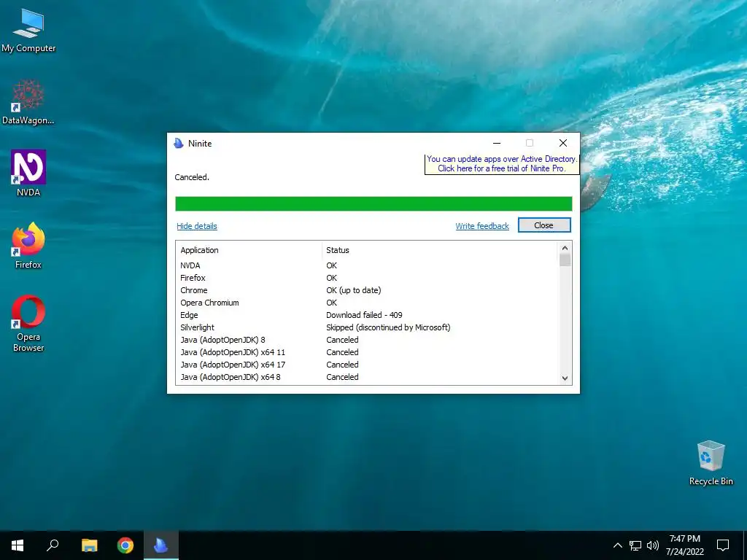747x560 pixels.
Task: Click the 'Canceled.' status message
Action: click(192, 177)
